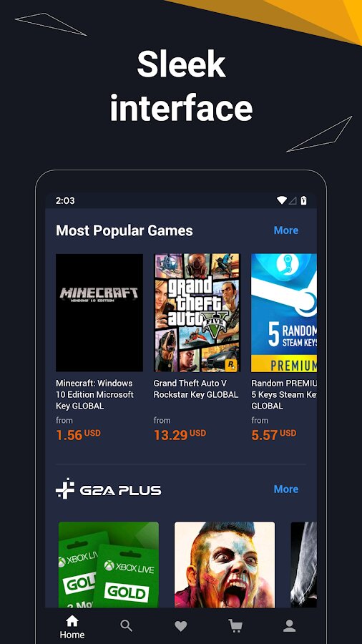Open More for Most Popular Games
Image resolution: width=362 pixels, height=644 pixels.
click(286, 230)
